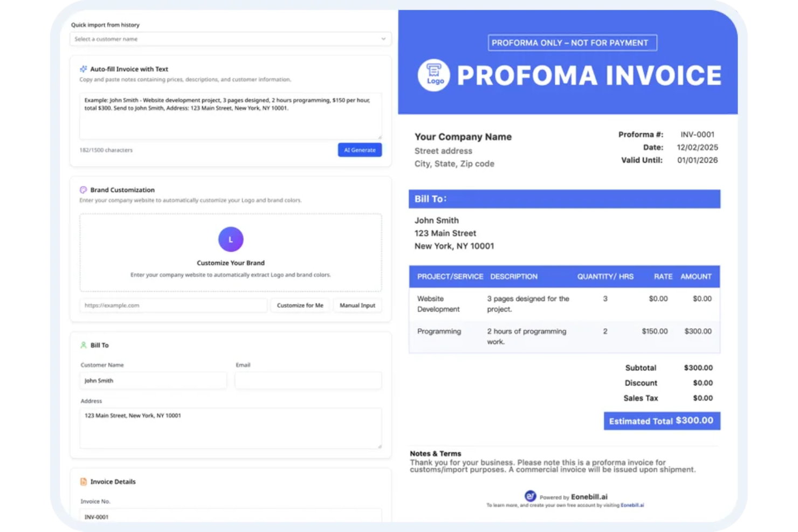Open the Eonebill.ai link in the footer
The width and height of the screenshot is (798, 532).
coord(632,506)
